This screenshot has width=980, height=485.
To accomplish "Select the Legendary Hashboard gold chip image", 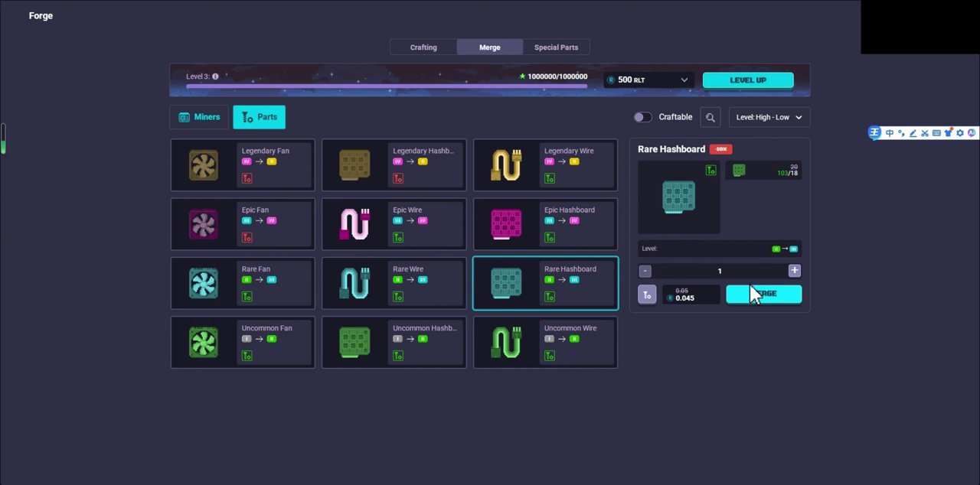I will [x=354, y=164].
